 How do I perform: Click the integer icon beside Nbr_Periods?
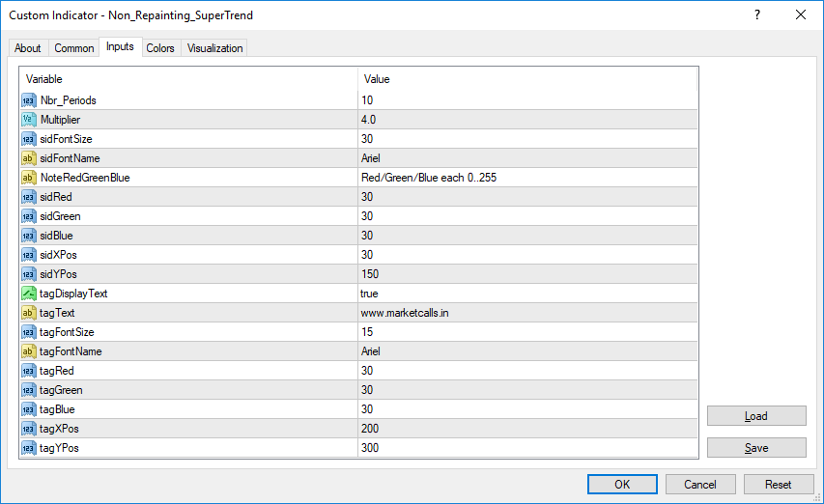point(28,100)
